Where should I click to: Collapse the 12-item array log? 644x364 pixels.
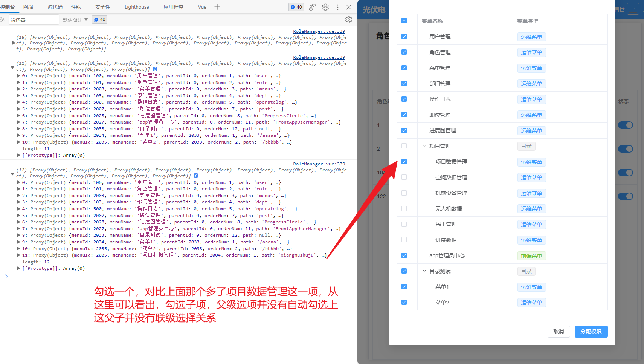pos(12,174)
